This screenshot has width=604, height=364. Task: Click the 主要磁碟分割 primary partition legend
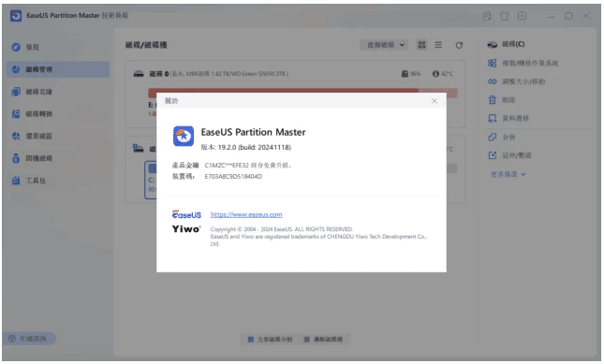270,340
